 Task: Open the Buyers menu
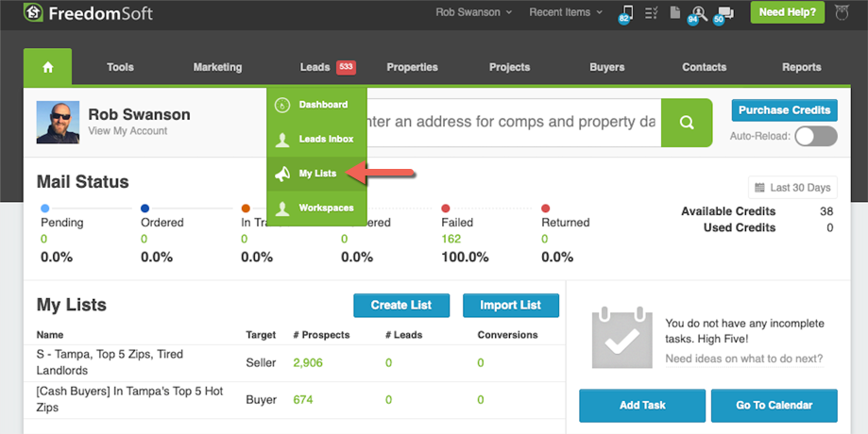pyautogui.click(x=607, y=67)
